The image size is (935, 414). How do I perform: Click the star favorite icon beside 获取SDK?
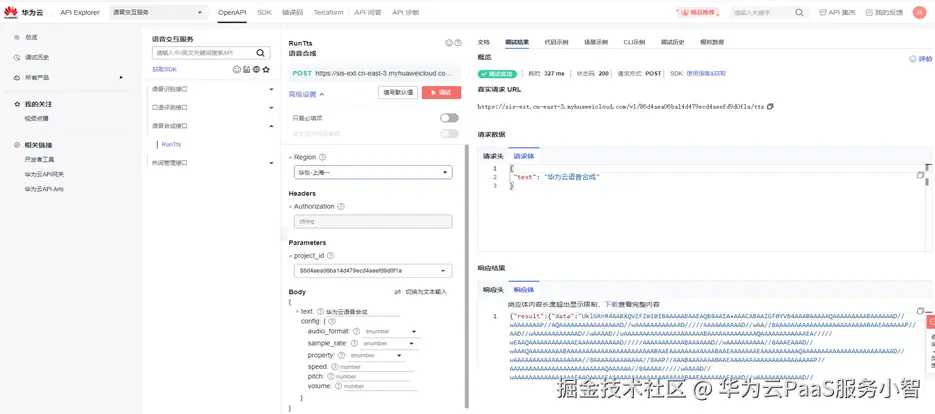click(x=266, y=70)
